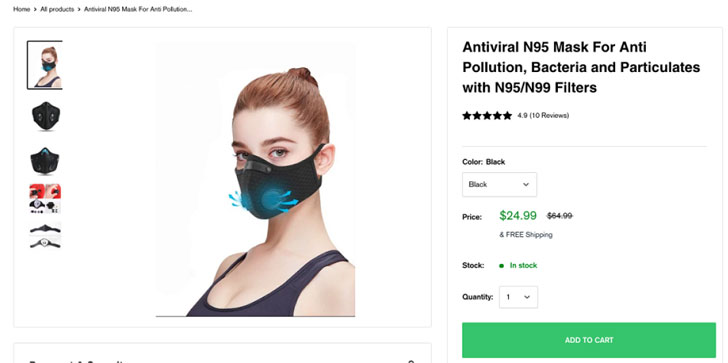Click the chevron arrow in Color dropdown
This screenshot has width=728, height=363.
click(526, 184)
